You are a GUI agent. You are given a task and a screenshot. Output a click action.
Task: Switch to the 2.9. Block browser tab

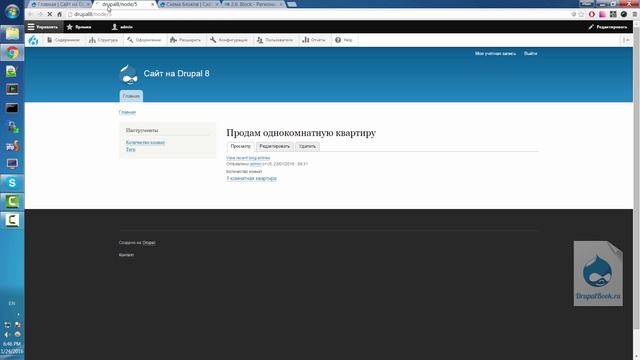pyautogui.click(x=253, y=4)
